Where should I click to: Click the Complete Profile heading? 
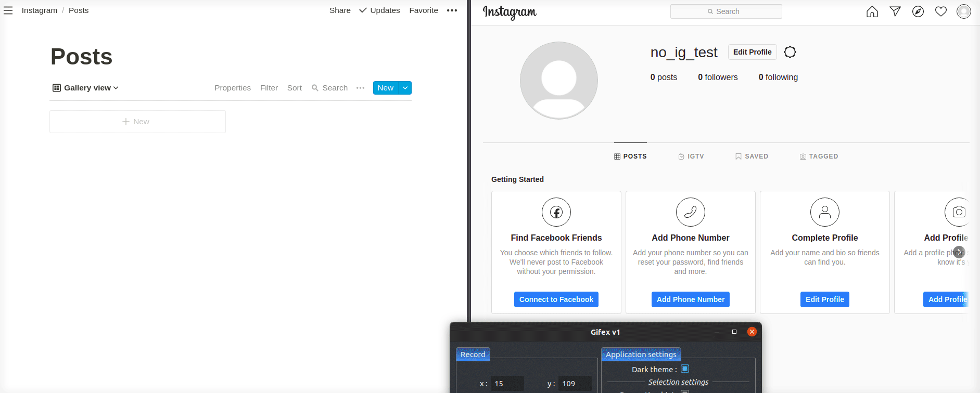tap(825, 238)
